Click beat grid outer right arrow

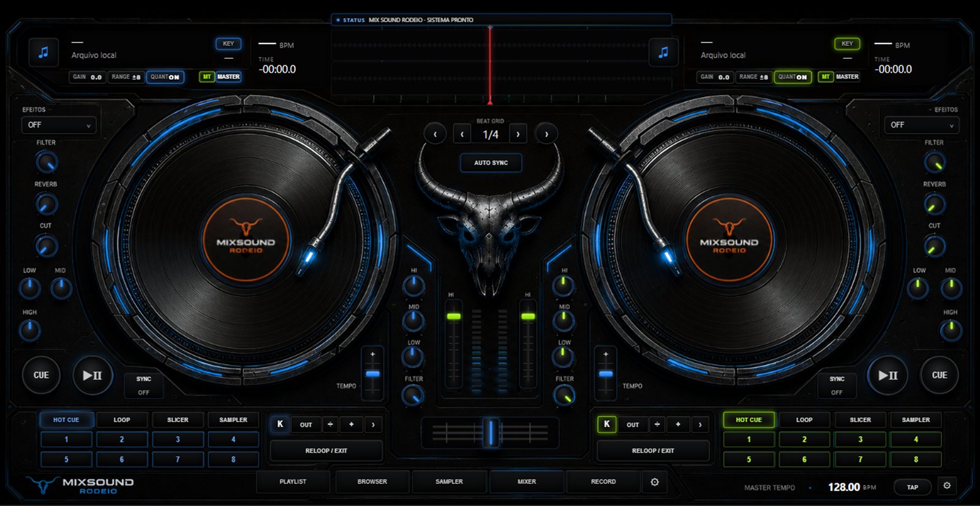[546, 134]
